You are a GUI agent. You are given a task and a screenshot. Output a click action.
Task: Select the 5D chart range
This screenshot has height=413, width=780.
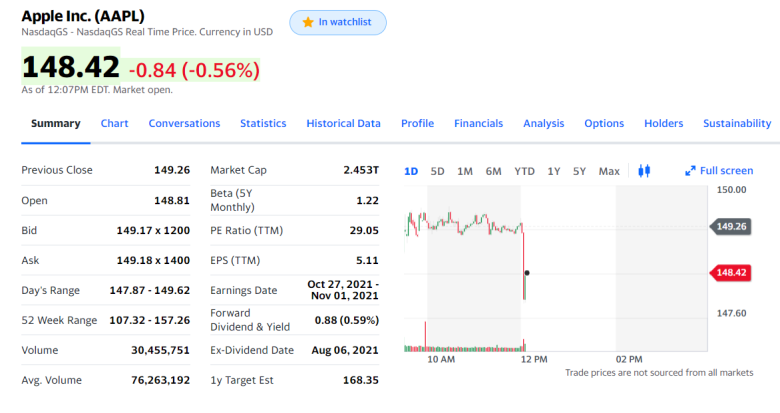(437, 171)
